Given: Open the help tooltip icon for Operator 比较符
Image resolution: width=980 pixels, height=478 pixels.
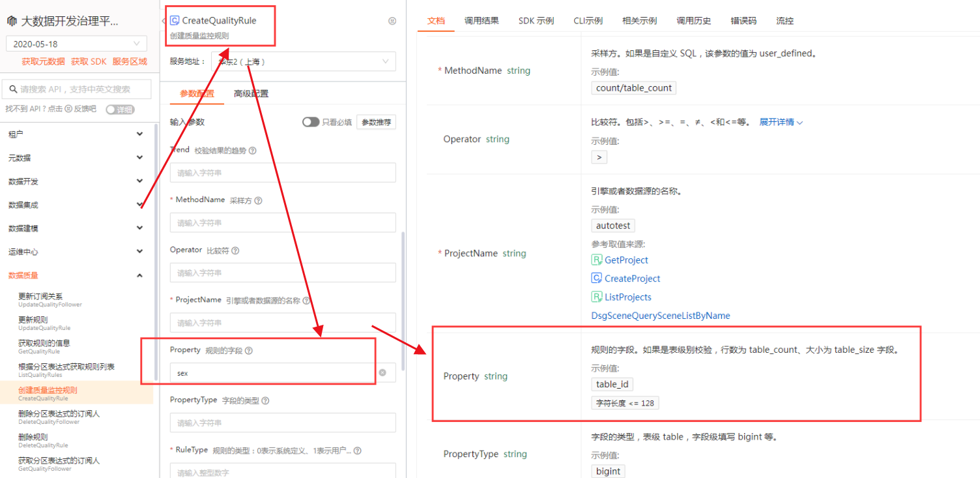Looking at the screenshot, I should click(235, 250).
